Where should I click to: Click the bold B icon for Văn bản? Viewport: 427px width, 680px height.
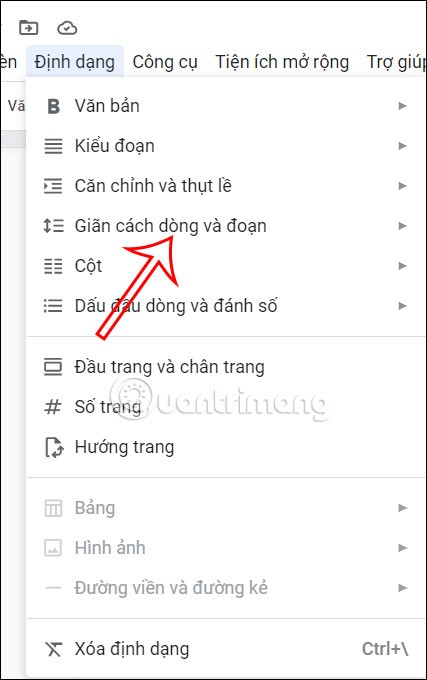pyautogui.click(x=53, y=106)
